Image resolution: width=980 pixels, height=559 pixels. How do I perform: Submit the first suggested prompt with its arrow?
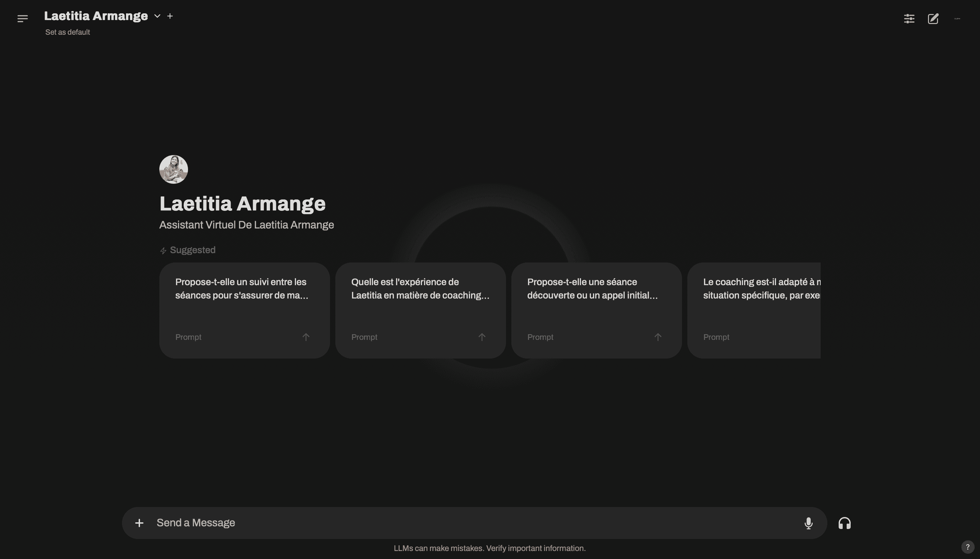(x=305, y=337)
